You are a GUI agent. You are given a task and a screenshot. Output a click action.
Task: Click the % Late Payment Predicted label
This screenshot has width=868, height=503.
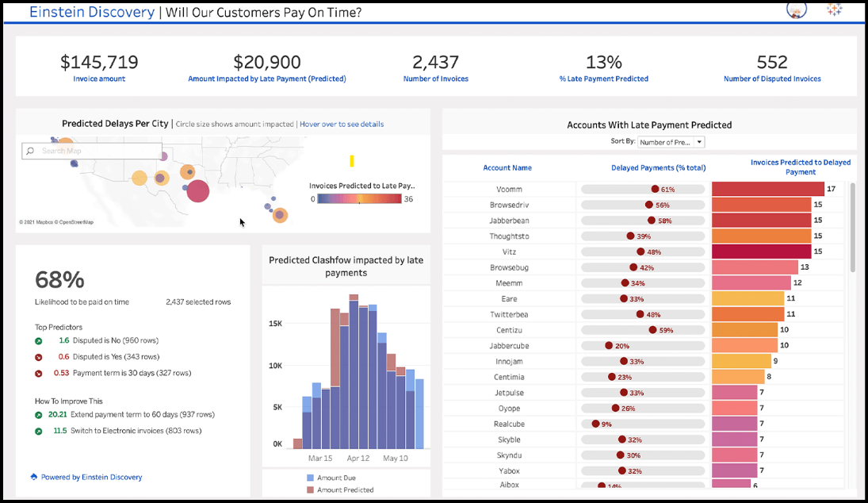pos(603,79)
